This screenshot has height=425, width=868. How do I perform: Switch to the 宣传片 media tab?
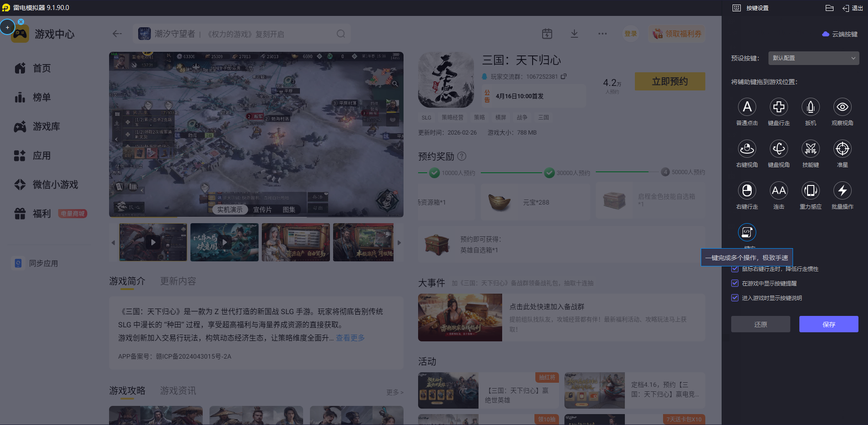262,210
